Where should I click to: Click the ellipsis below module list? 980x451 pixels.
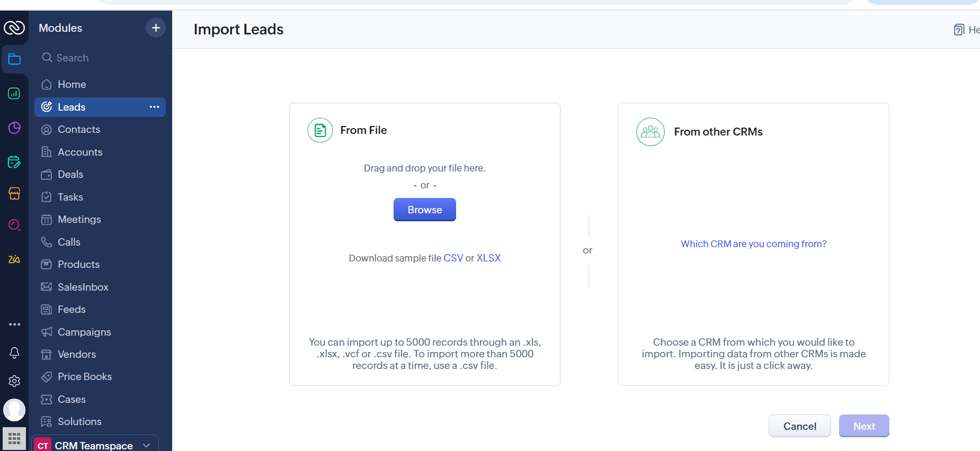tap(14, 324)
